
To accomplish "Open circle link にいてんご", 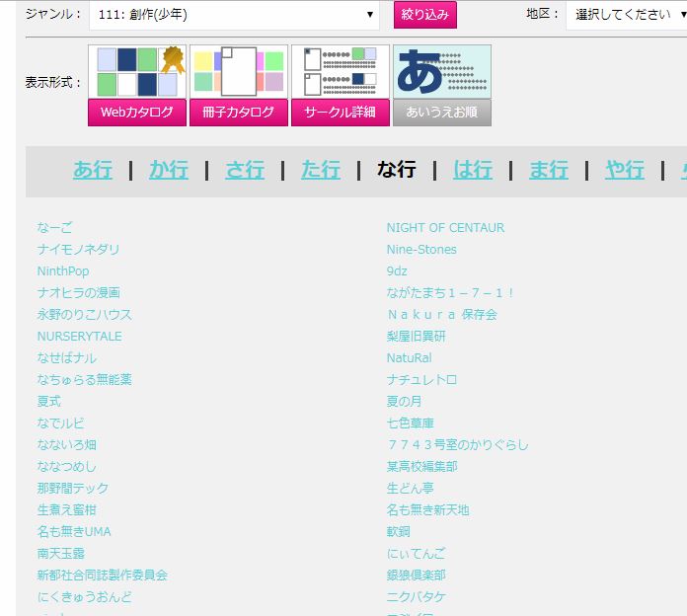I will click(x=416, y=554).
